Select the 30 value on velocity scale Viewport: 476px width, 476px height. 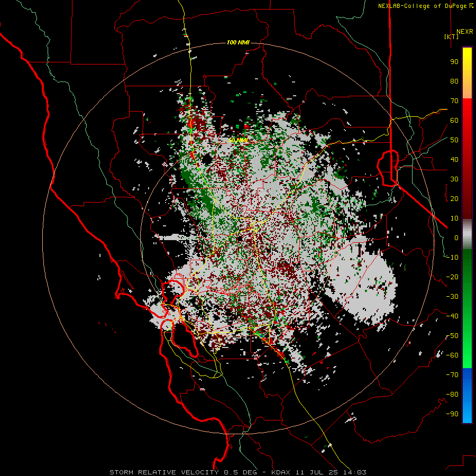(x=454, y=179)
